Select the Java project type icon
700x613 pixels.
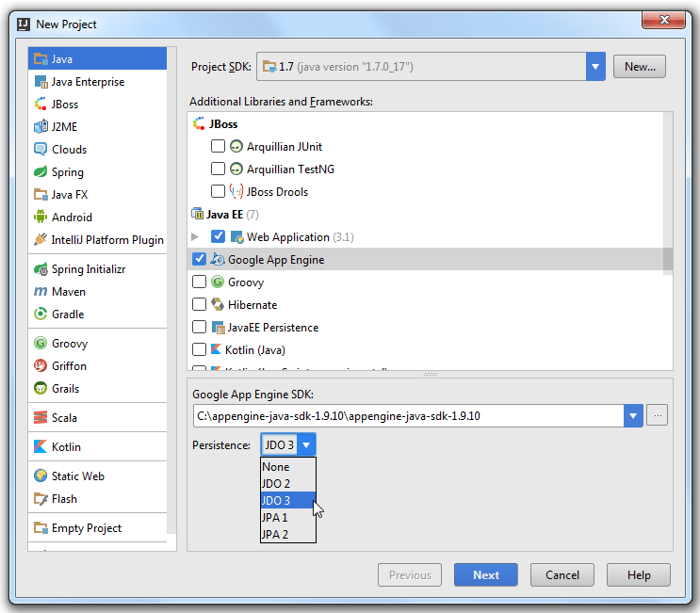[41, 59]
